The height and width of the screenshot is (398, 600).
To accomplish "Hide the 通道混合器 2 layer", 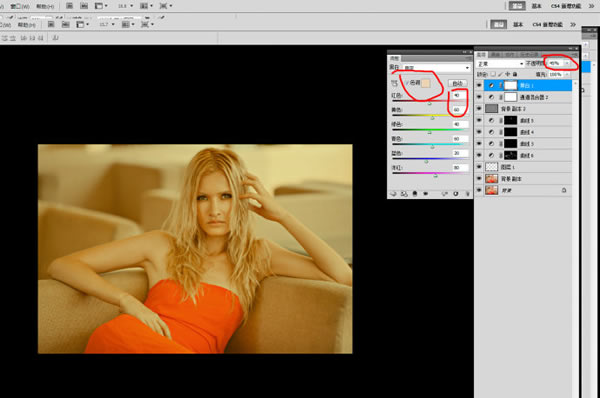I will [x=479, y=97].
